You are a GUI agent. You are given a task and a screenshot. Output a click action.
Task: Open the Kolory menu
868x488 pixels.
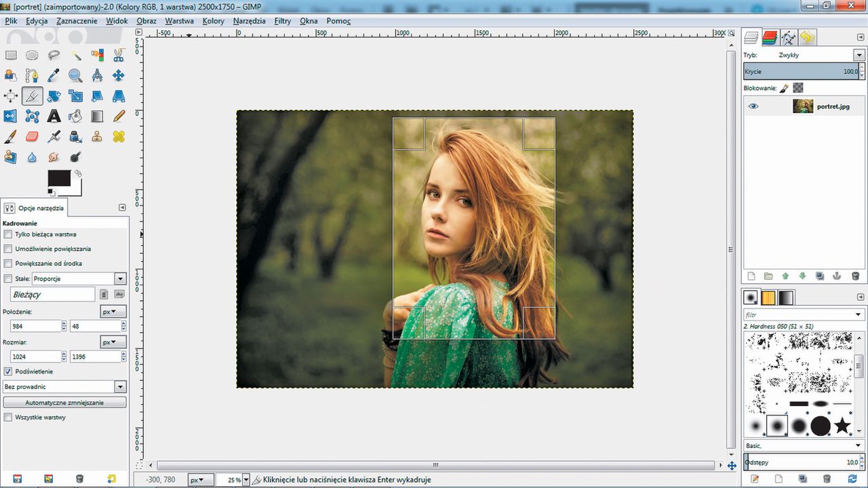214,21
